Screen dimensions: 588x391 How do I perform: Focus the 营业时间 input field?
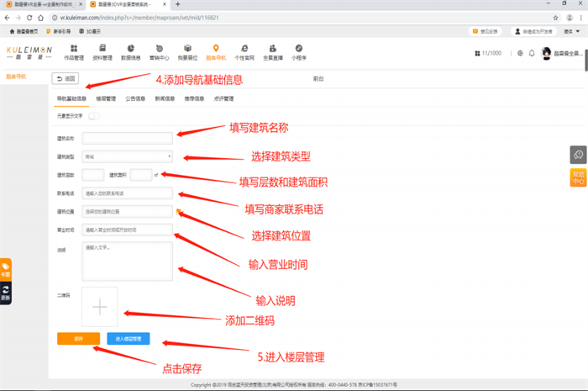[x=127, y=230]
